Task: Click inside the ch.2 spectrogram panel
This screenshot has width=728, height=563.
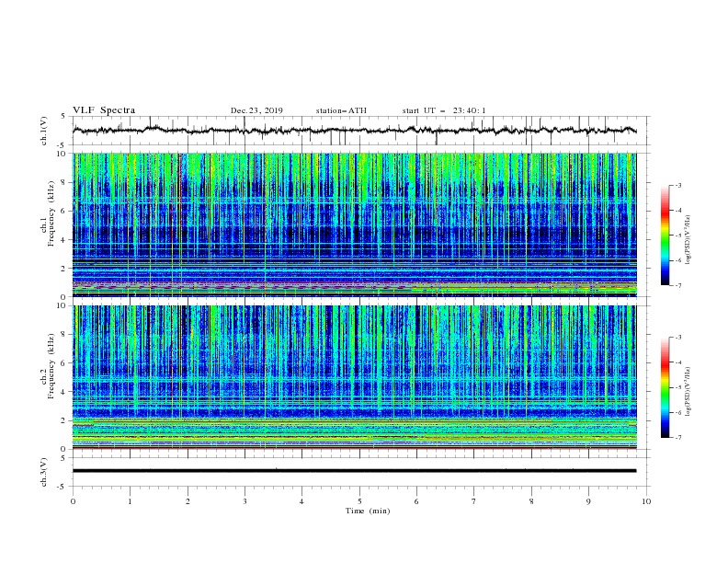Action: pos(354,377)
